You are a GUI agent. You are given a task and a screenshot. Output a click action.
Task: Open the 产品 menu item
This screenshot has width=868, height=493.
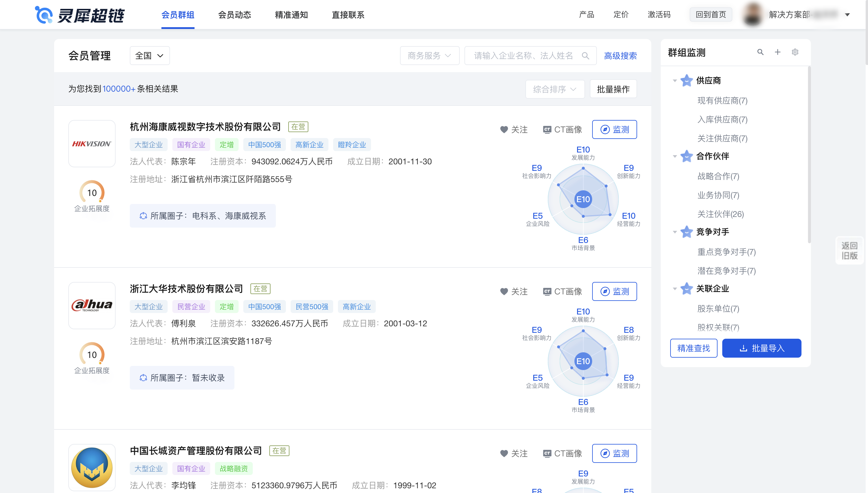click(x=587, y=14)
